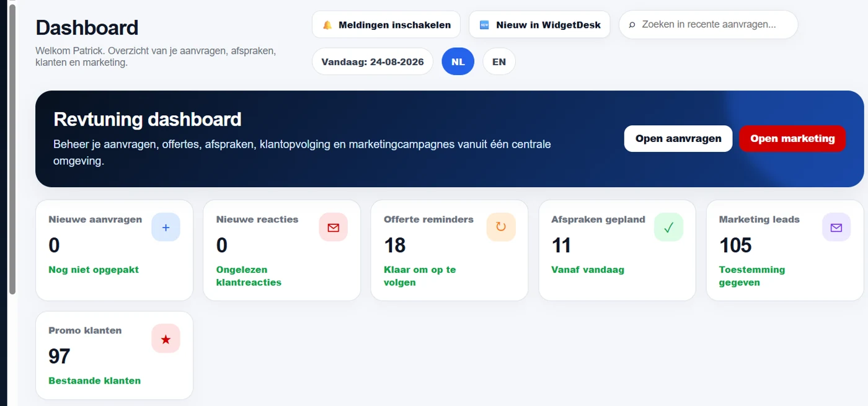
Task: Click the star icon on Promo klanten card
Action: click(x=166, y=339)
